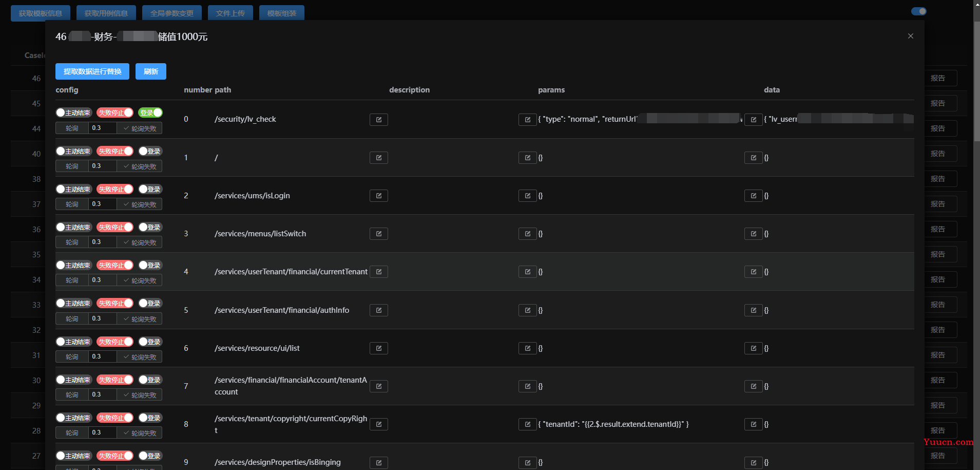Edit params with tenantId in row 8

click(x=527, y=424)
